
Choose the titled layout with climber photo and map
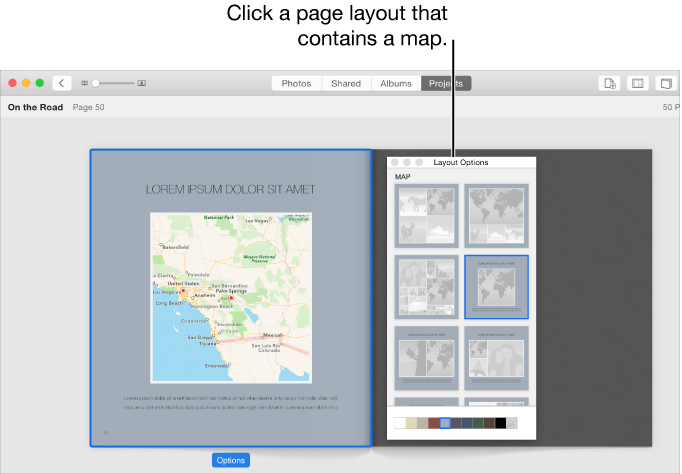point(426,358)
